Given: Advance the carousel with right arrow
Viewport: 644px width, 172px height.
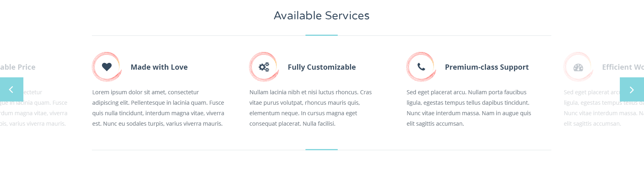Looking at the screenshot, I should (x=632, y=89).
